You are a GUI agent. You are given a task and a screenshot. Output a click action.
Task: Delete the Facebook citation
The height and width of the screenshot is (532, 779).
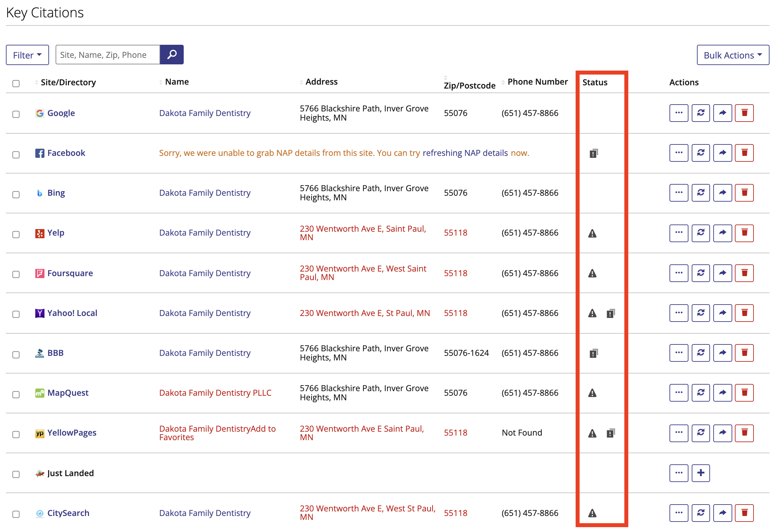744,153
